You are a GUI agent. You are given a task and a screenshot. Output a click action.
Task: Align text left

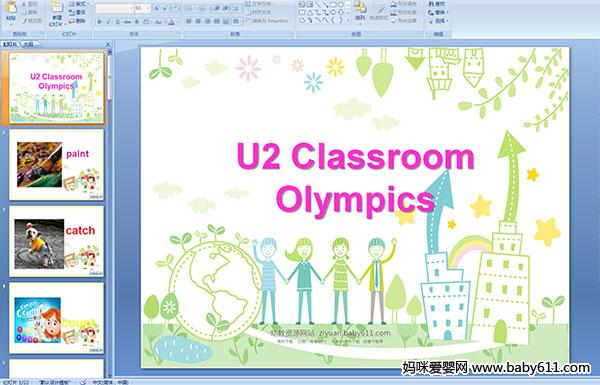tap(189, 21)
